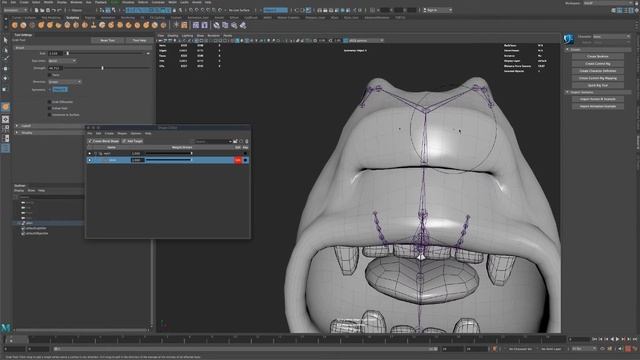Toggle visibility of selected target shape row
The image size is (640, 360).
pyautogui.click(x=90, y=160)
